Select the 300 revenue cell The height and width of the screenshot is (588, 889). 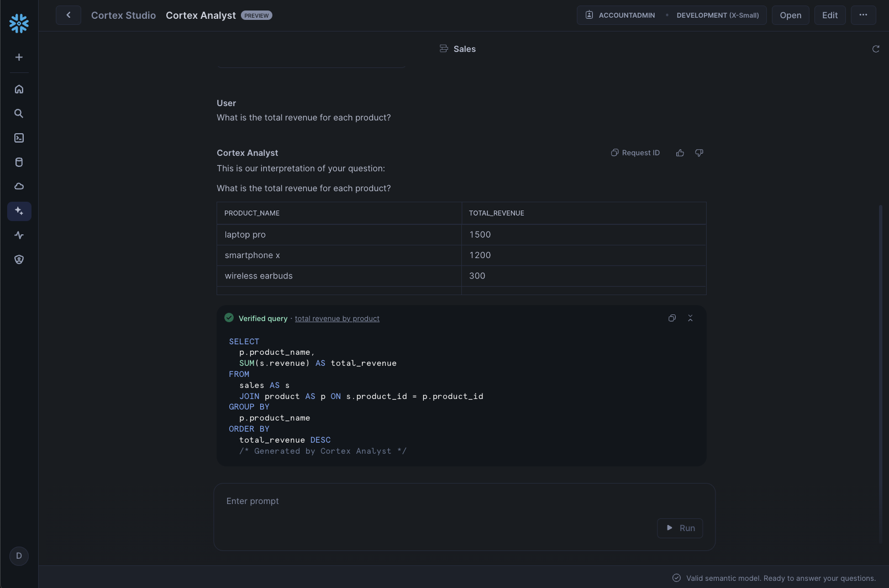pyautogui.click(x=584, y=276)
